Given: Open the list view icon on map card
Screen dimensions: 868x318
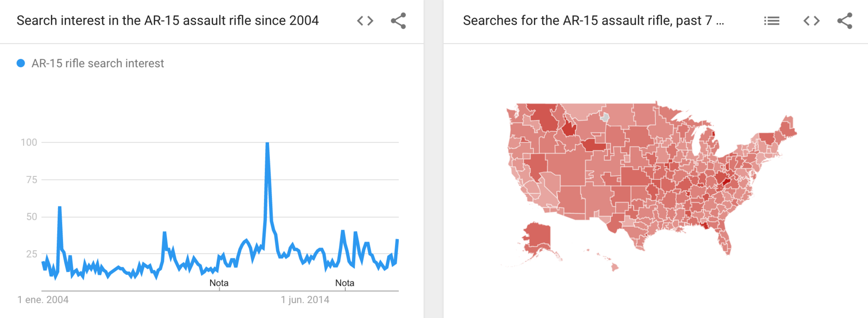Looking at the screenshot, I should coord(771,21).
